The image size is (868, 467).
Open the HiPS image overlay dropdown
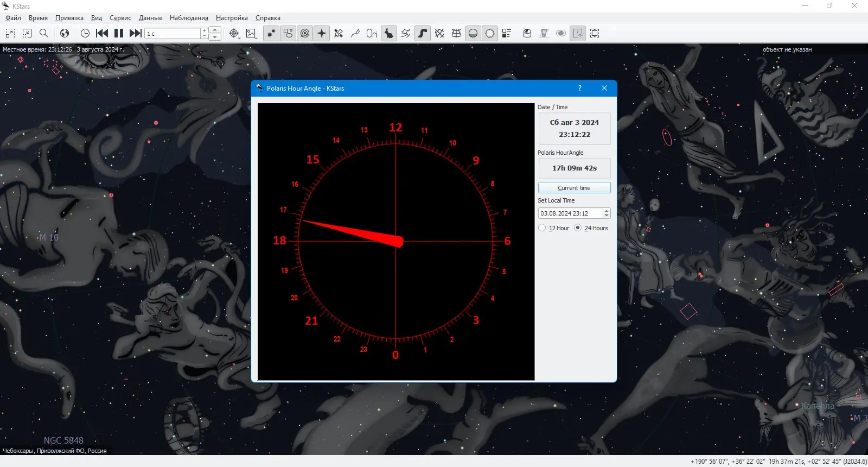(251, 33)
